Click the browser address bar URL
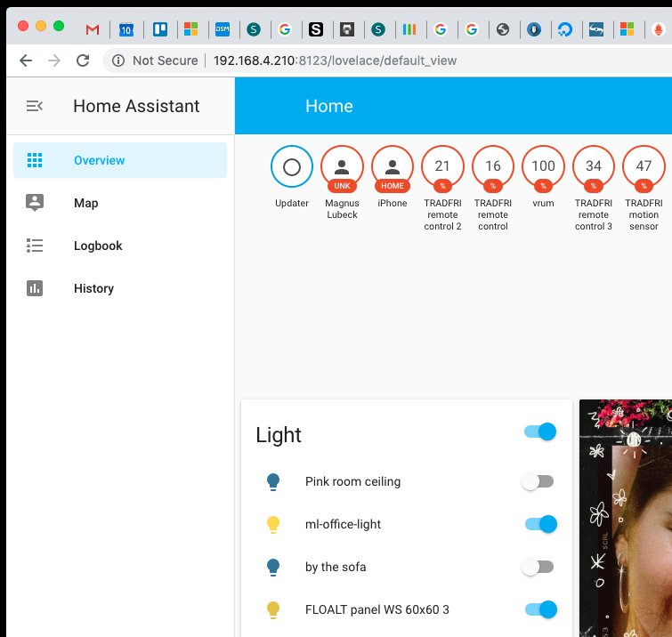Viewport: 672px width, 637px height. pyautogui.click(x=336, y=60)
